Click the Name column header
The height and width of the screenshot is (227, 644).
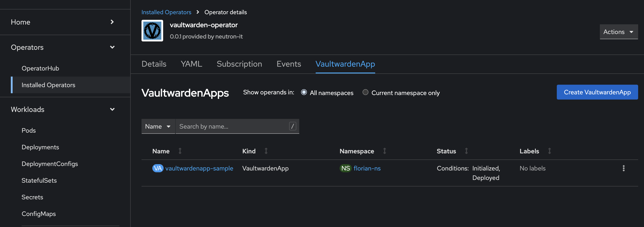[161, 151]
